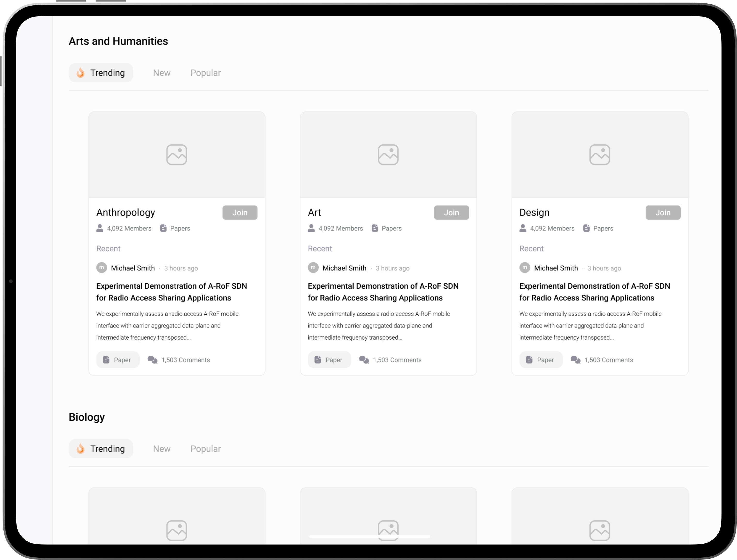737x560 pixels.
Task: Click the members icon on Design card
Action: [x=523, y=228]
